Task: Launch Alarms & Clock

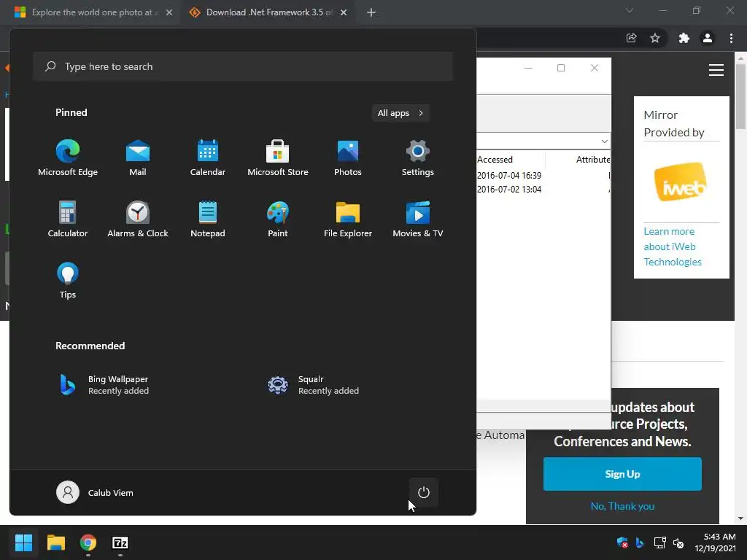Action: point(138,219)
